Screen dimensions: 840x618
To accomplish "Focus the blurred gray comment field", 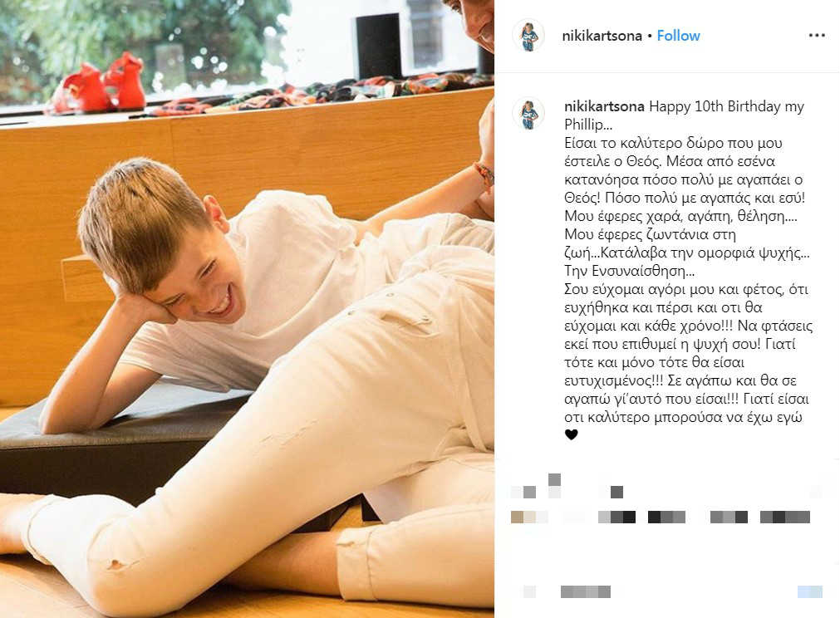I will click(x=586, y=591).
